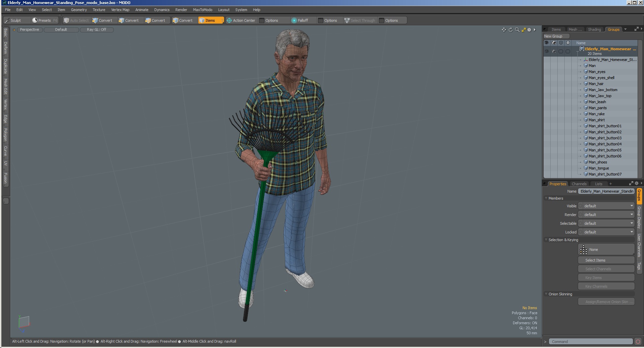Viewport: 644px width, 348px height.
Task: Open the Perspective view type dropdown
Action: tap(29, 30)
